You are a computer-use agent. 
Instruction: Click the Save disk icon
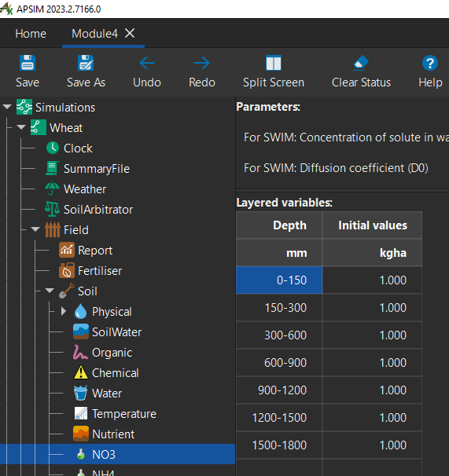point(28,63)
